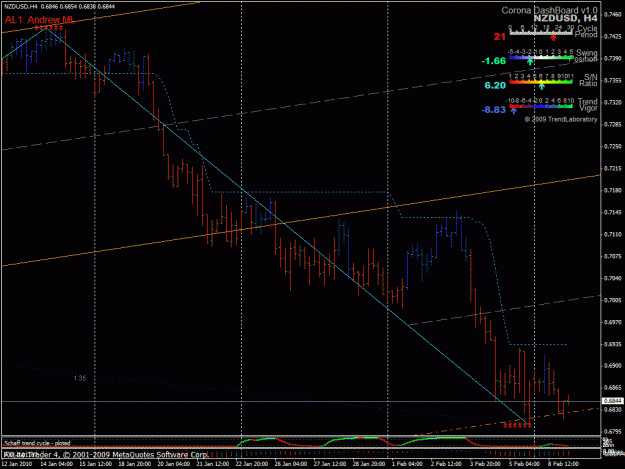The height and width of the screenshot is (469, 625).
Task: Click the Swing Position value '-1.66'
Action: [493, 61]
